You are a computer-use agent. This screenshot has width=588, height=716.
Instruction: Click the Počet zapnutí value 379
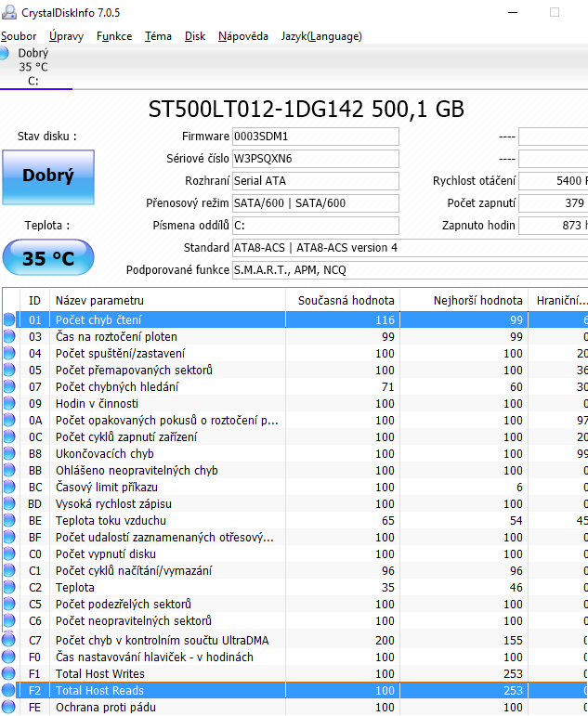554,203
